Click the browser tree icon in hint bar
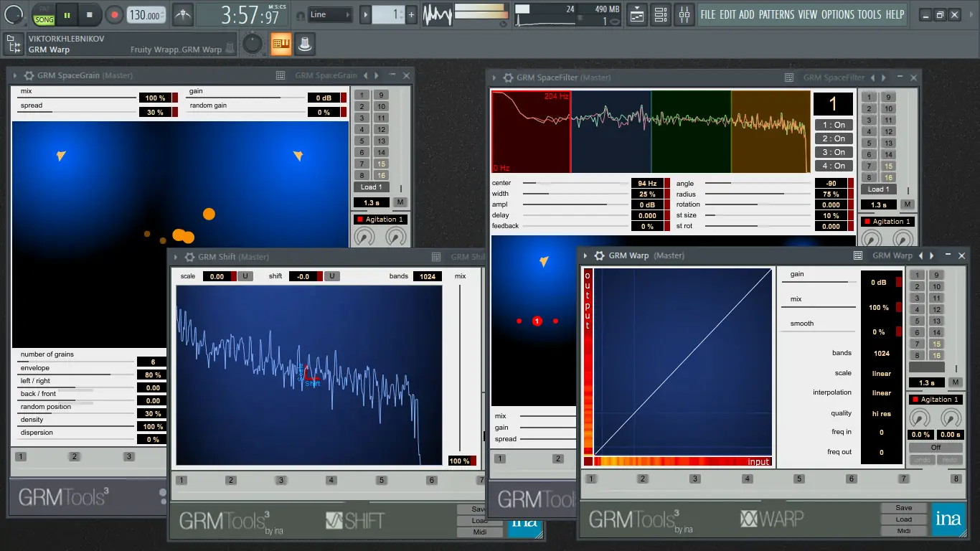The width and height of the screenshot is (980, 551). click(12, 44)
